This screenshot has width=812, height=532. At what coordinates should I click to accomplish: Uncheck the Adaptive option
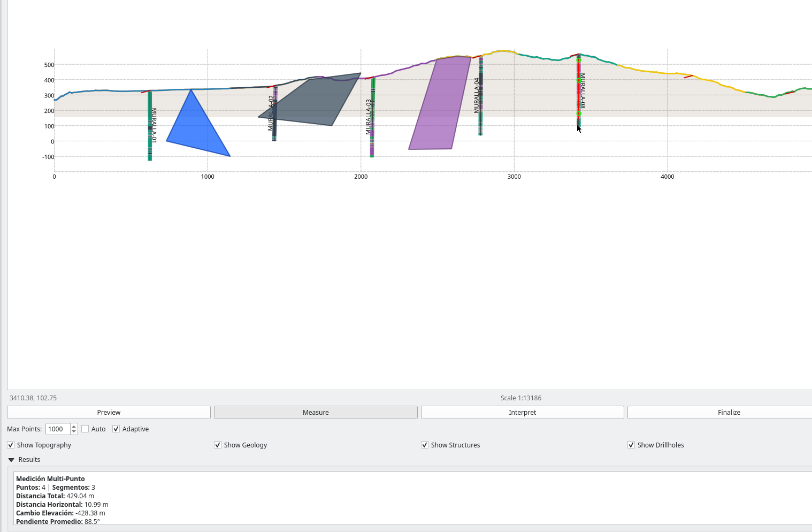pos(116,429)
